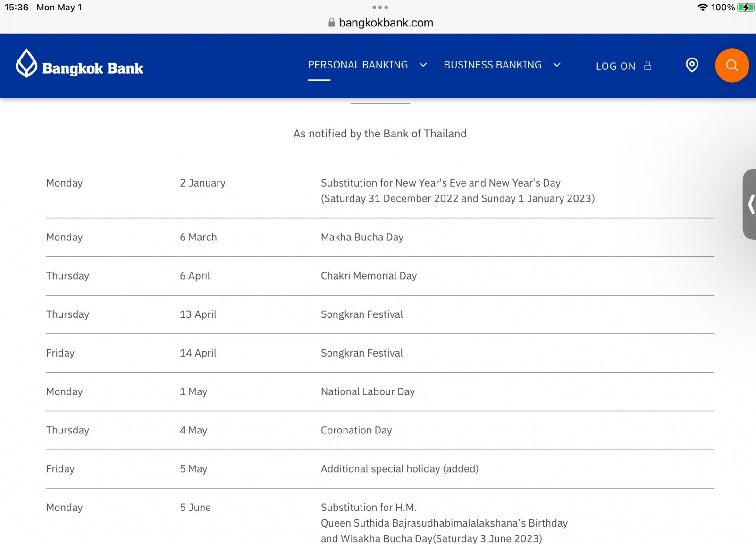The image size is (756, 544).
Task: Click 'Queen Suthida Bajrasudhabimalalakshana's Birthday' line
Action: [x=444, y=523]
